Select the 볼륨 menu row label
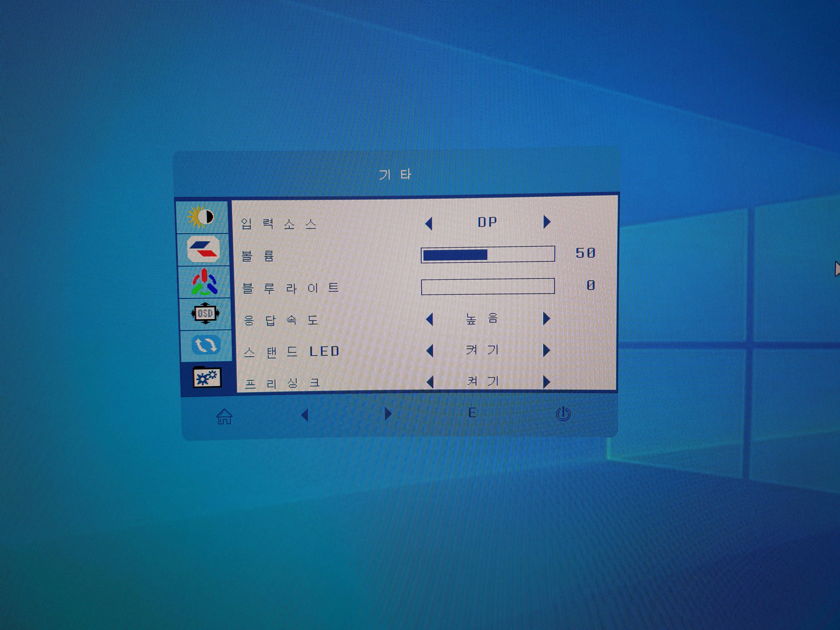Image resolution: width=840 pixels, height=630 pixels. click(258, 256)
